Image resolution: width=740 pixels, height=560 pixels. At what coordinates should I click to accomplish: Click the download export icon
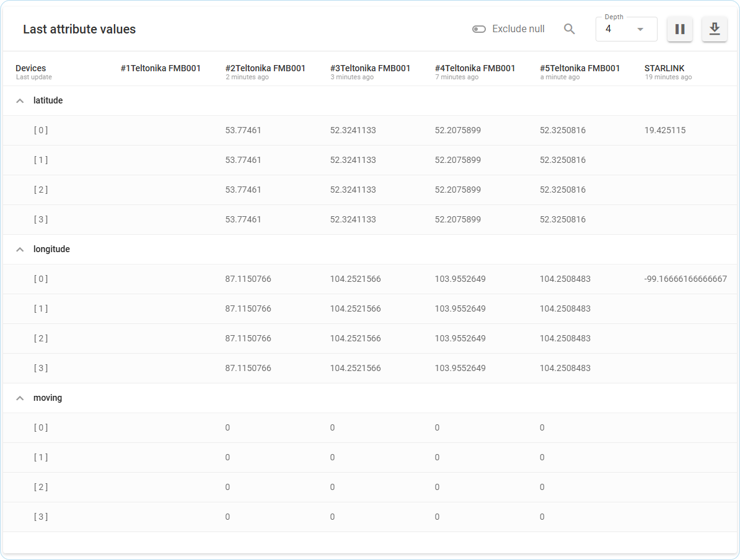tap(714, 29)
